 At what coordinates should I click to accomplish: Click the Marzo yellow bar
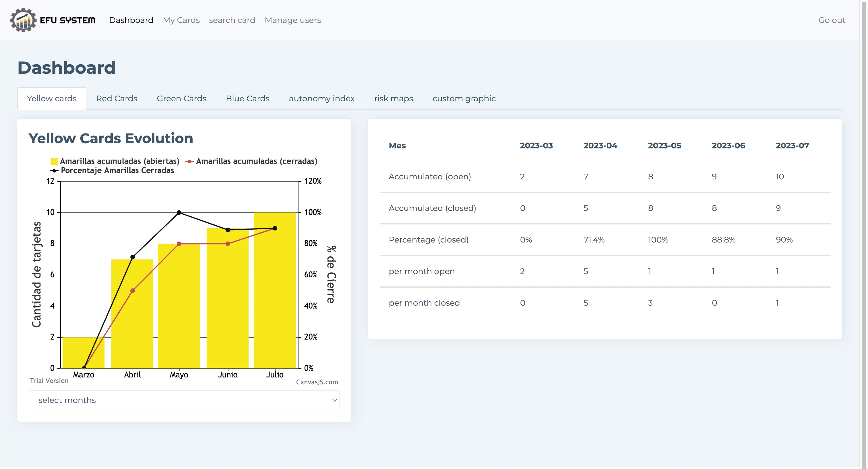coord(83,352)
